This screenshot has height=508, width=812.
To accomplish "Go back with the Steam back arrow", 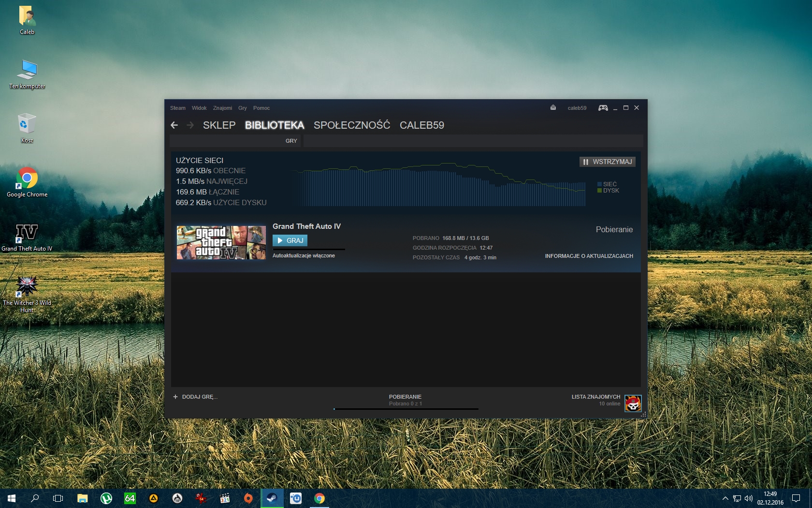I will 174,125.
